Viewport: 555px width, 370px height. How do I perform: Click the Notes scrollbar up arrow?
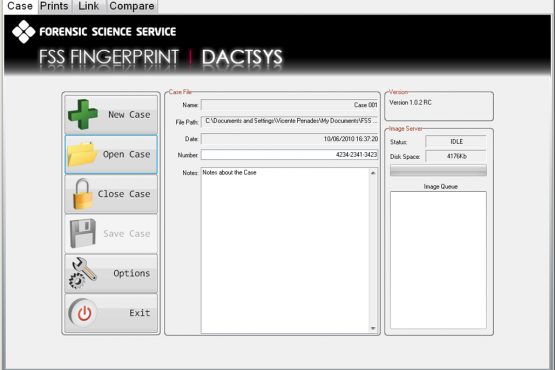pos(373,173)
